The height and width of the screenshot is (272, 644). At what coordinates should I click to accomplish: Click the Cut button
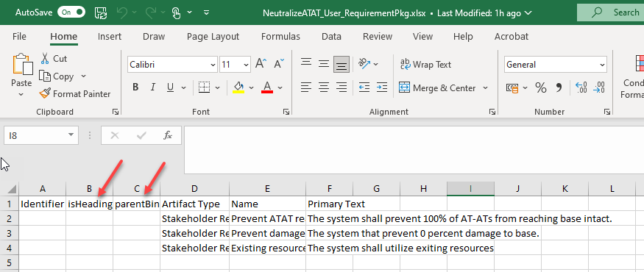54,59
